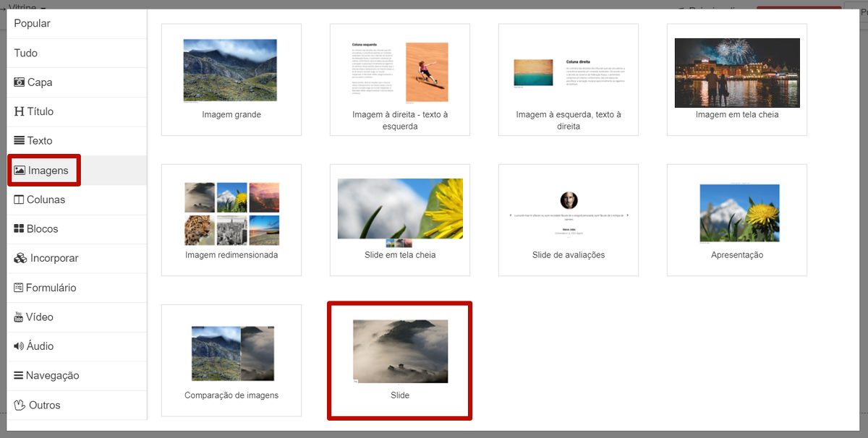This screenshot has height=438, width=868.
Task: Select the Slide template with the misty mountain
Action: pyautogui.click(x=400, y=360)
